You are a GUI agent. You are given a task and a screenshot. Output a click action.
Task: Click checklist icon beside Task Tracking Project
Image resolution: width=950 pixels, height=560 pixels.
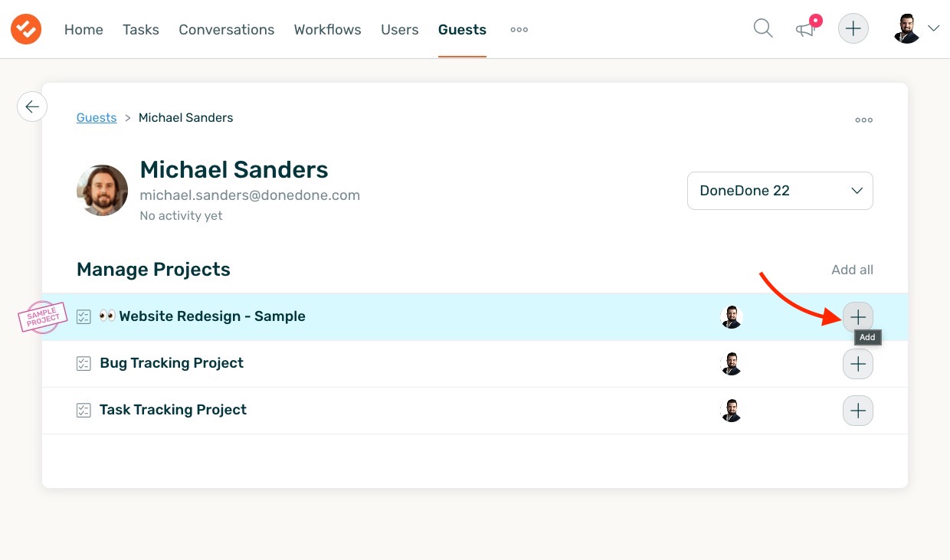click(x=84, y=411)
